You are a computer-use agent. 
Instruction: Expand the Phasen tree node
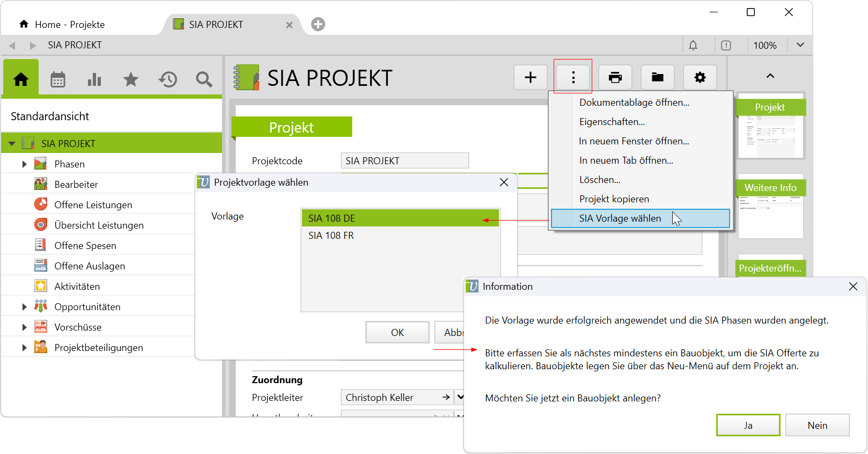tap(24, 164)
